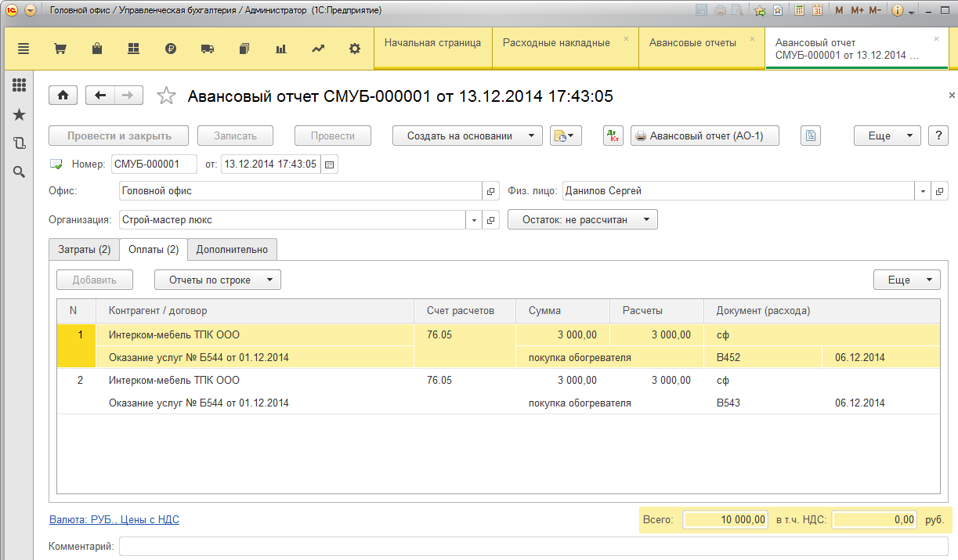Click the Провести и закрыть button

(x=119, y=135)
